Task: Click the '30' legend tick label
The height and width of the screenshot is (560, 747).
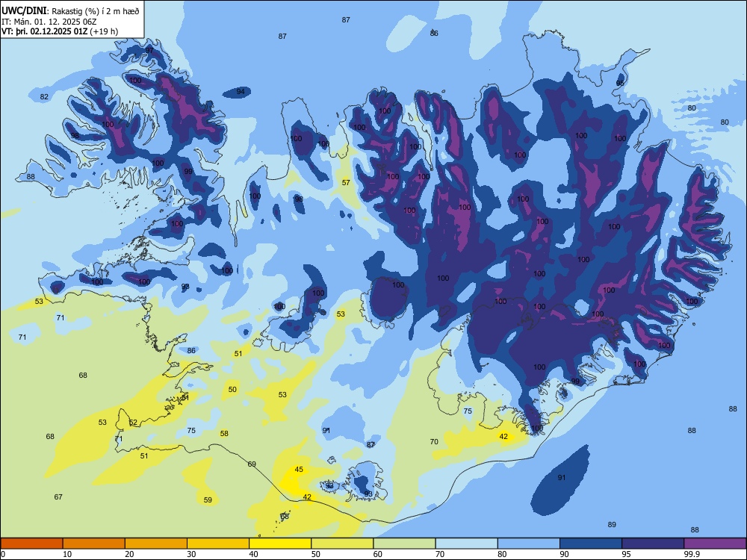Action: (191, 554)
